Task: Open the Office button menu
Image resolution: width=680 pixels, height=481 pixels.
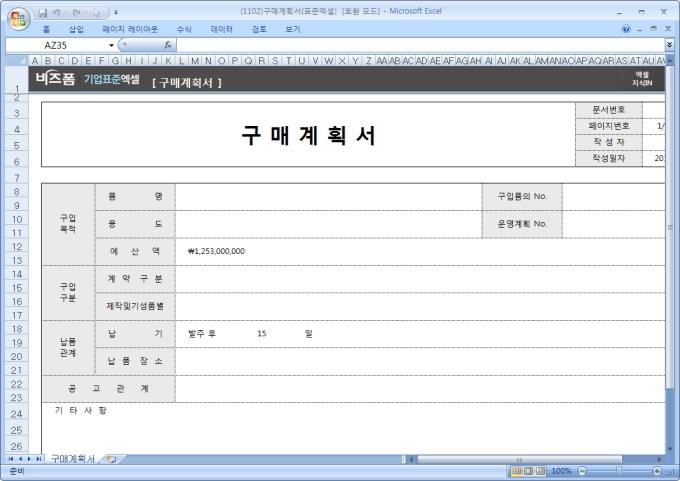Action: (x=17, y=18)
